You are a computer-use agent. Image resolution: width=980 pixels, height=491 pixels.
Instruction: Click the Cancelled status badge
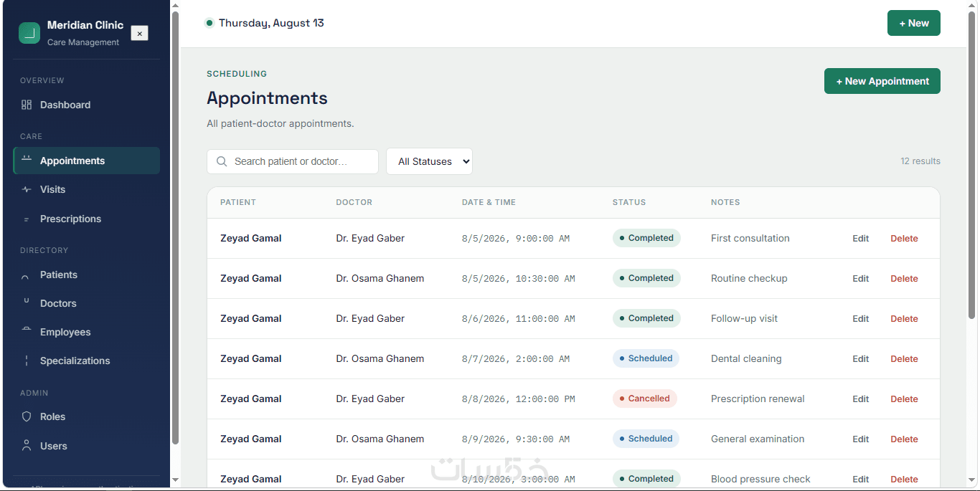pyautogui.click(x=644, y=399)
